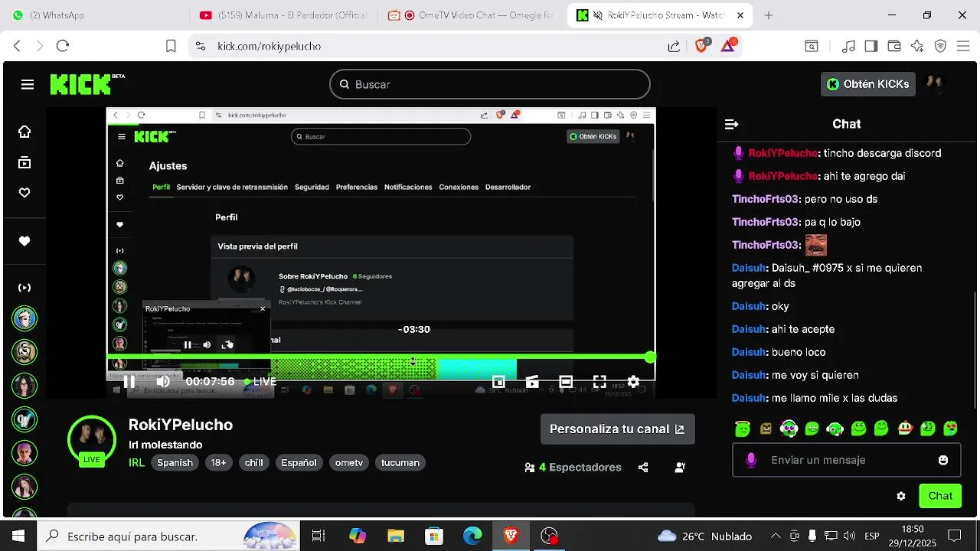Focus the Buscar search field
This screenshot has height=551, width=980.
point(490,84)
